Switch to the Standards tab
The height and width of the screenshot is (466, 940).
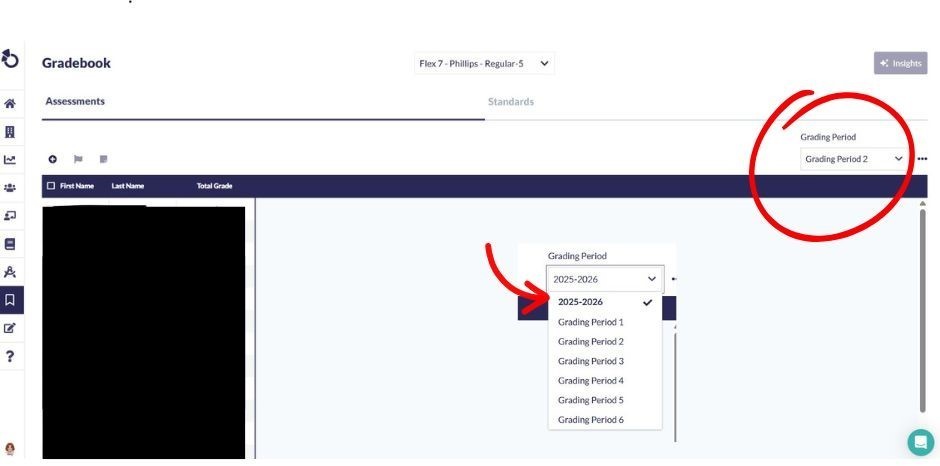pos(510,102)
